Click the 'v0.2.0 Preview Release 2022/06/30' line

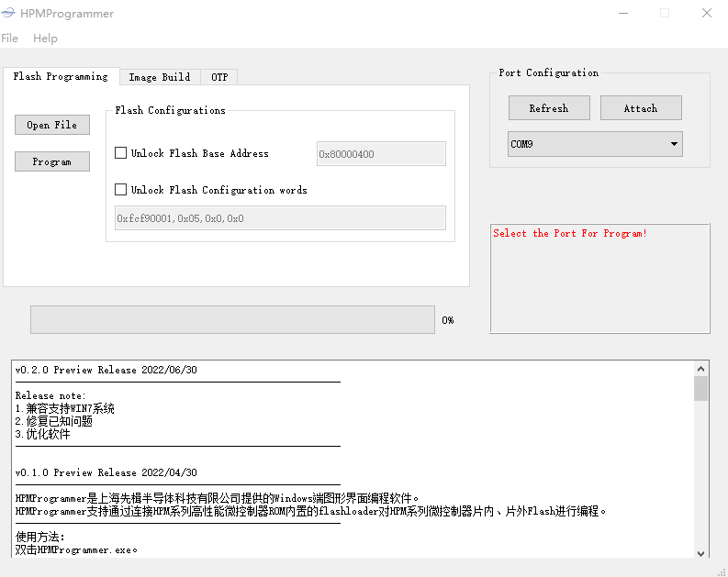(106, 370)
